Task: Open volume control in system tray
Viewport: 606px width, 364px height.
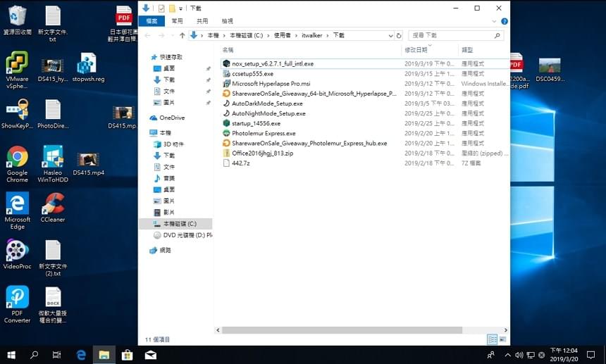Action: pos(519,355)
